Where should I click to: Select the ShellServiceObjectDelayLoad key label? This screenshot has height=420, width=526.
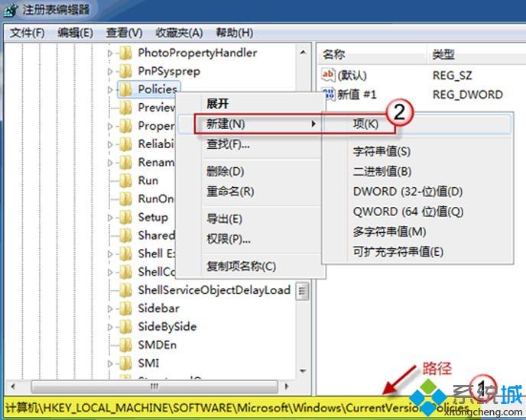pos(214,290)
